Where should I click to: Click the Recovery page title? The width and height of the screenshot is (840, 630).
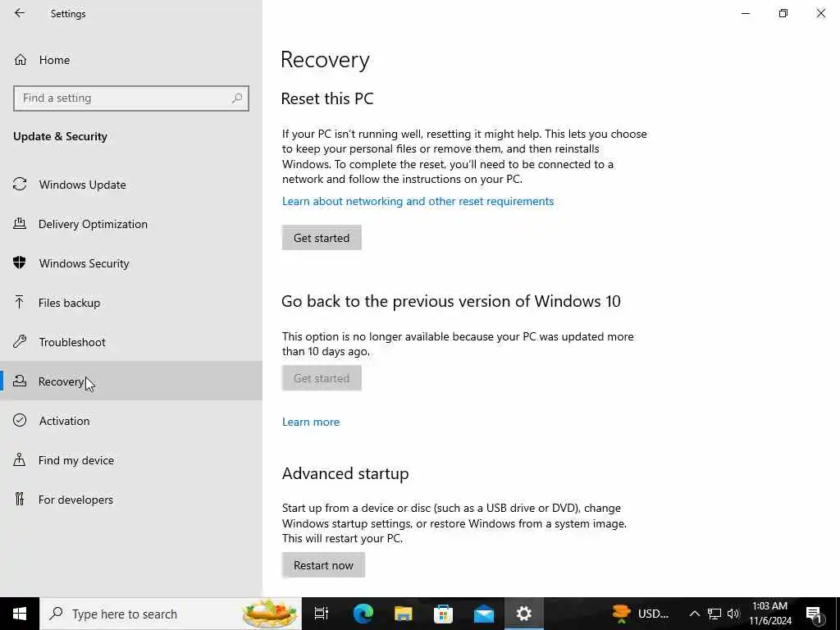coord(325,59)
